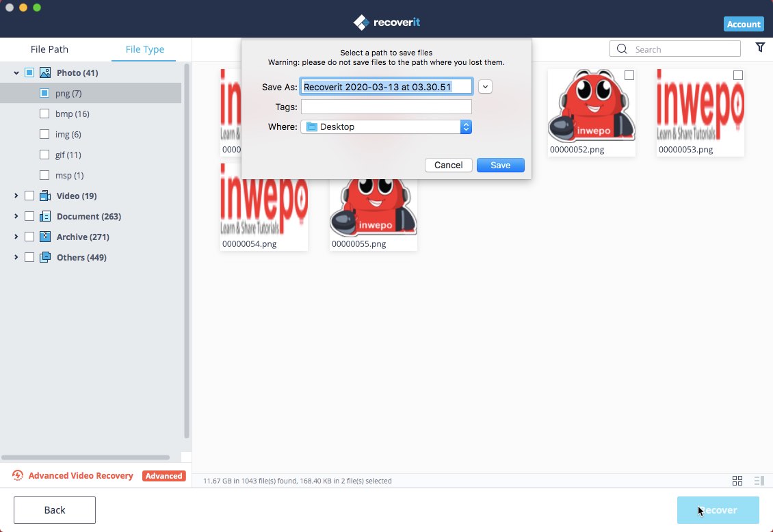Image resolution: width=773 pixels, height=532 pixels.
Task: Click the Recoverit logo icon
Action: (361, 22)
